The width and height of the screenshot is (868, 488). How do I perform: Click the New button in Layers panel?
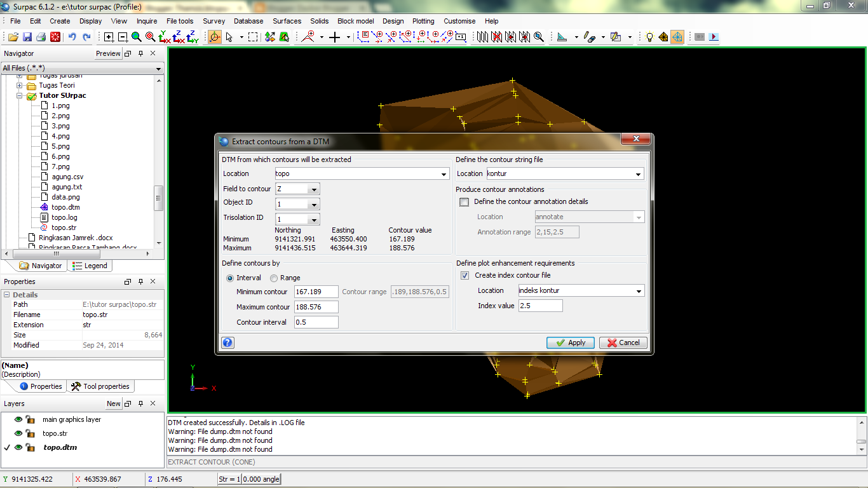(x=113, y=403)
